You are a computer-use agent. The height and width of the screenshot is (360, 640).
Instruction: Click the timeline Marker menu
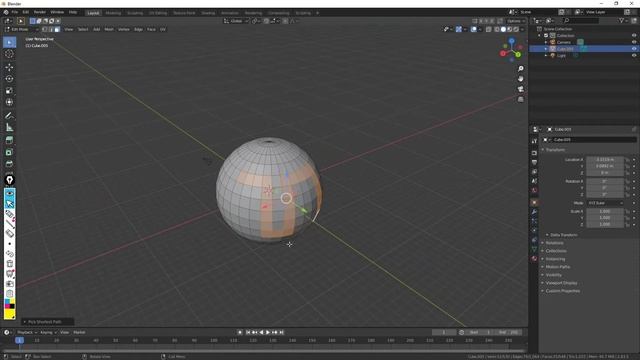79,332
